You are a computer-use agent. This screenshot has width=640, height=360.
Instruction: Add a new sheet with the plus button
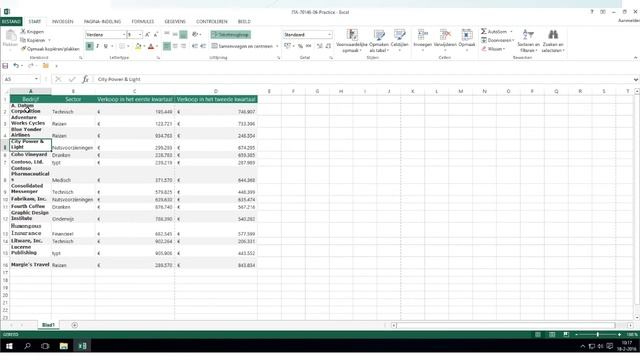[74, 325]
